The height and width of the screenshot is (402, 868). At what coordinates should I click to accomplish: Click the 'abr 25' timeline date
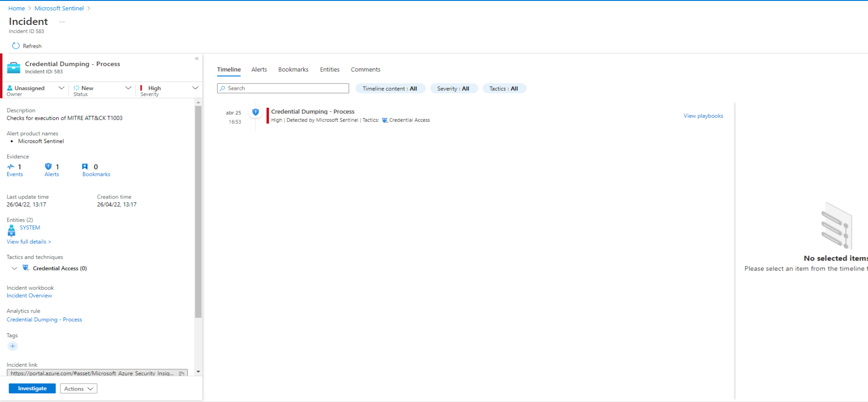[x=234, y=113]
